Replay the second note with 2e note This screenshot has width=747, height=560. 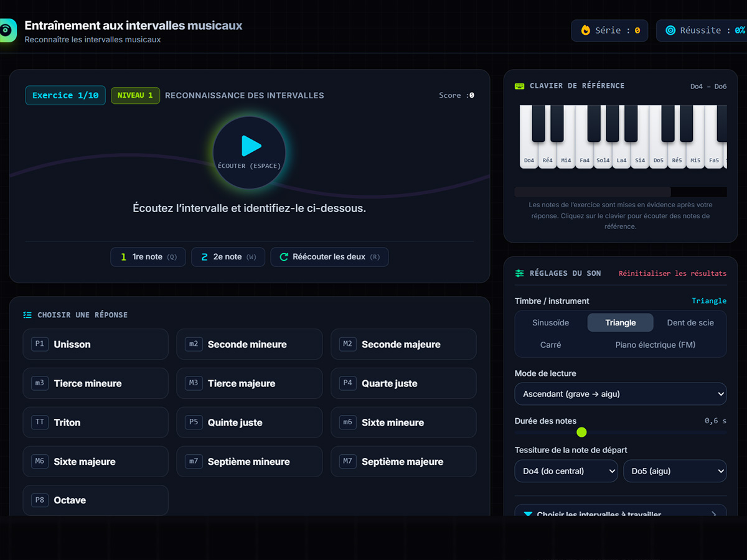click(228, 257)
